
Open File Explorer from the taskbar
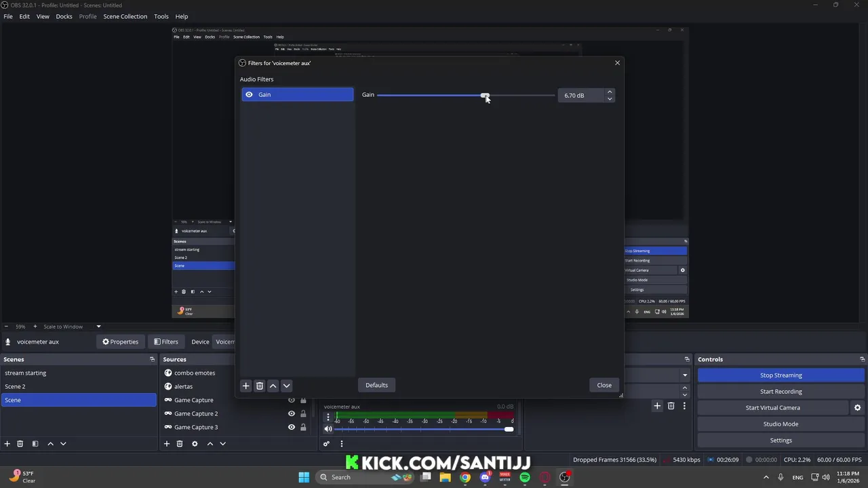(x=446, y=477)
